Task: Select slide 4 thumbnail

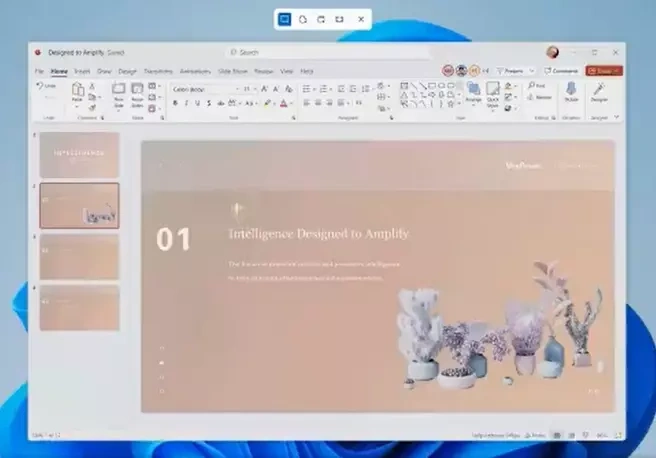Action: [79, 308]
